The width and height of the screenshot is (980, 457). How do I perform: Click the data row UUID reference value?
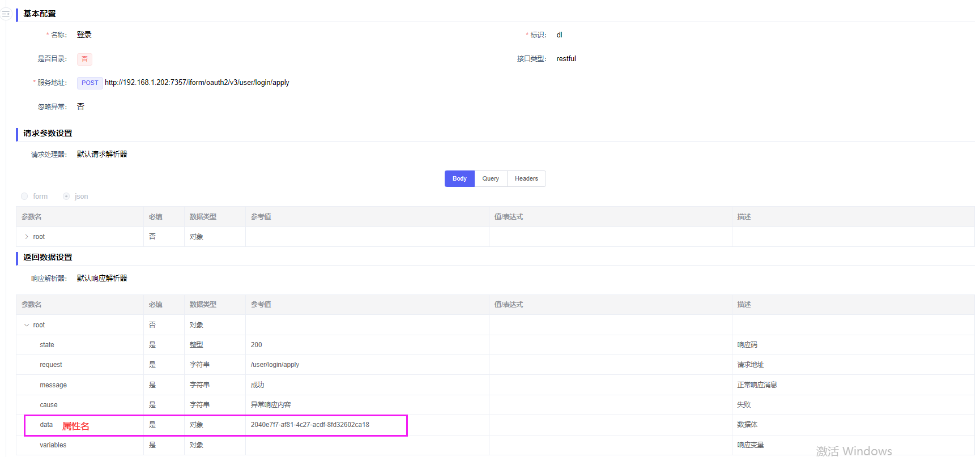pyautogui.click(x=310, y=425)
